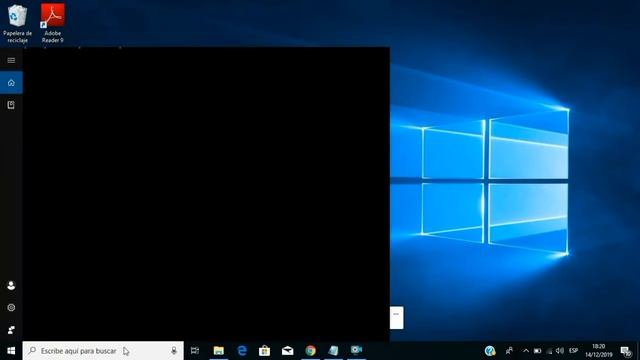Launch Microsoft Edge from taskbar

click(242, 351)
